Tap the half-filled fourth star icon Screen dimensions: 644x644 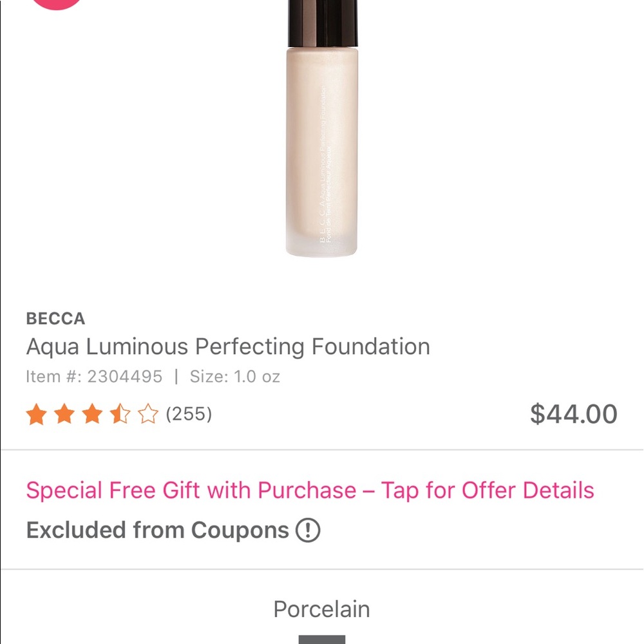coord(120,414)
